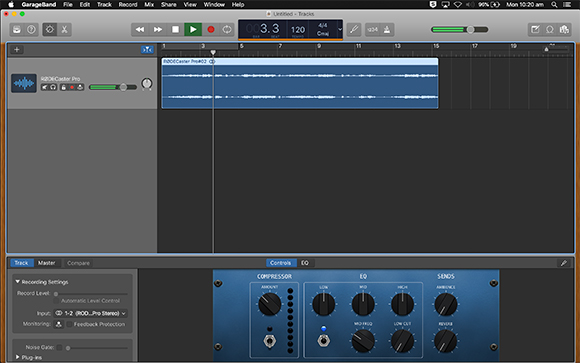
Task: Click the Rewind transport button
Action: (140, 30)
